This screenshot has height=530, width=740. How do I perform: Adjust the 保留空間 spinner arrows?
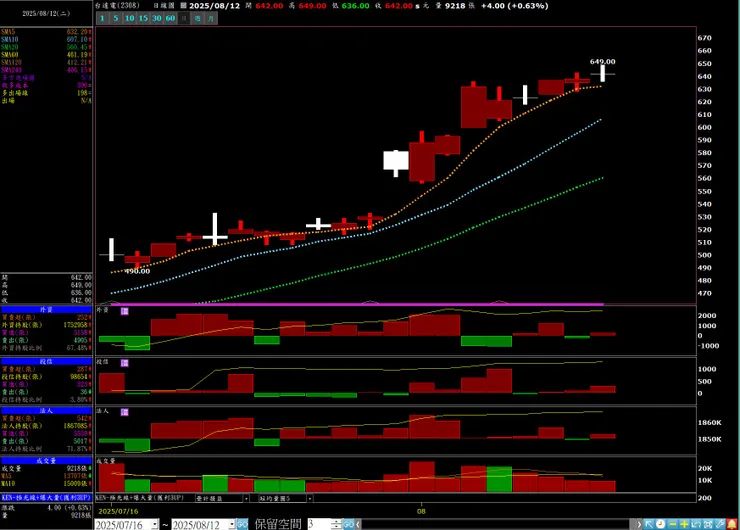point(336,524)
